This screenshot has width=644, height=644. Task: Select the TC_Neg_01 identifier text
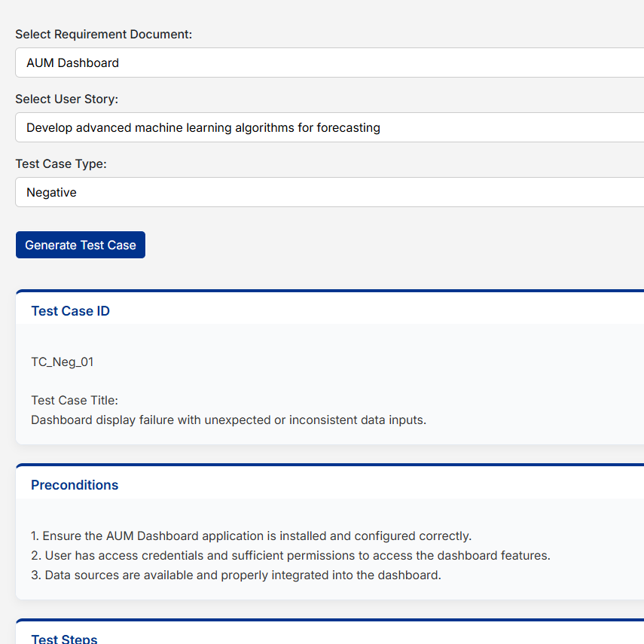(62, 362)
